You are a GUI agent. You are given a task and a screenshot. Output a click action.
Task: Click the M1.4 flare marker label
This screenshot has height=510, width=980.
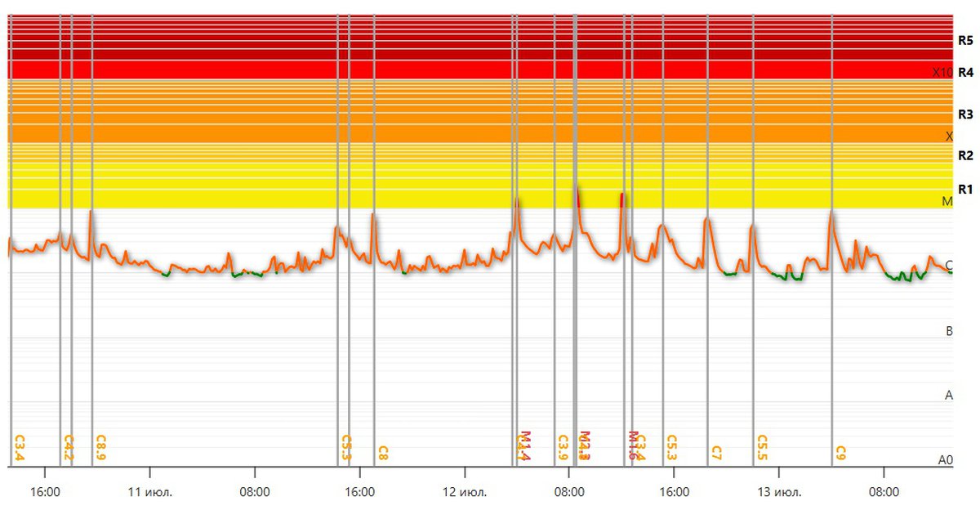(x=525, y=445)
